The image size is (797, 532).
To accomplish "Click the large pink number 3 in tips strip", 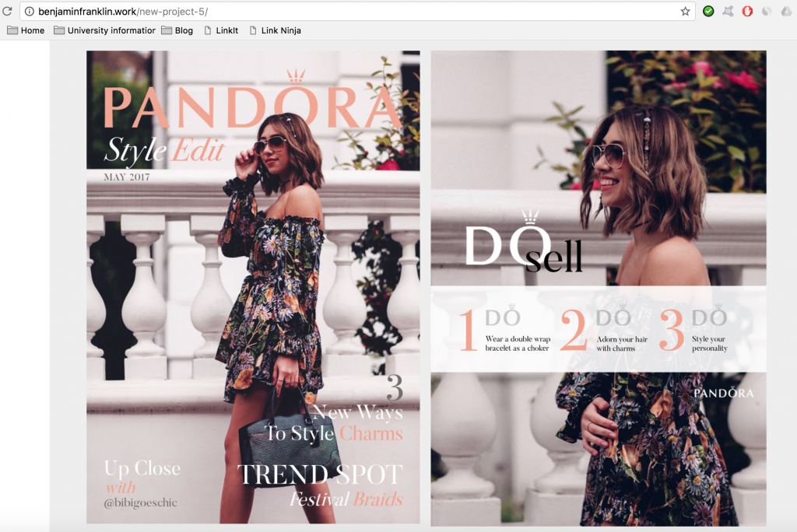I will pos(672,331).
